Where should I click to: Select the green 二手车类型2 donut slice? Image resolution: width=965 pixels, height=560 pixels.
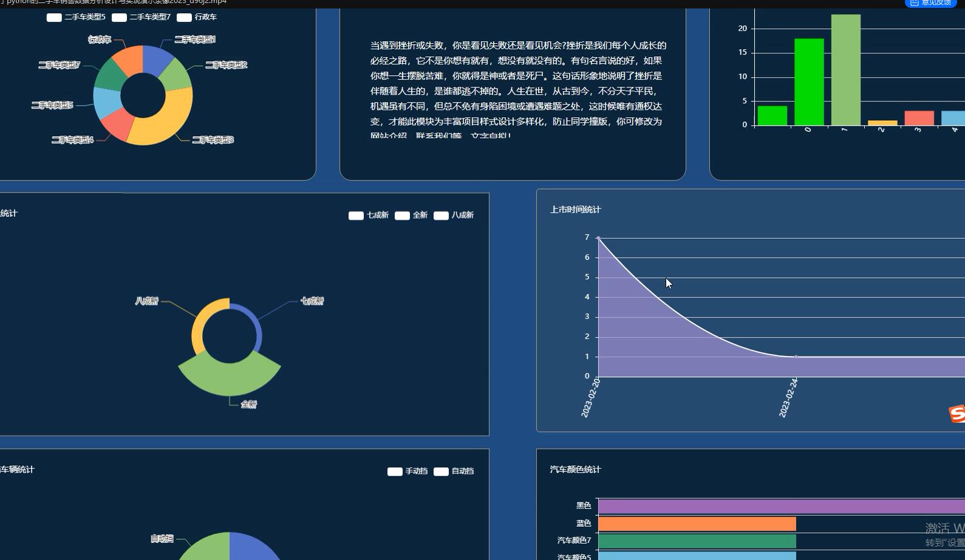pos(177,77)
